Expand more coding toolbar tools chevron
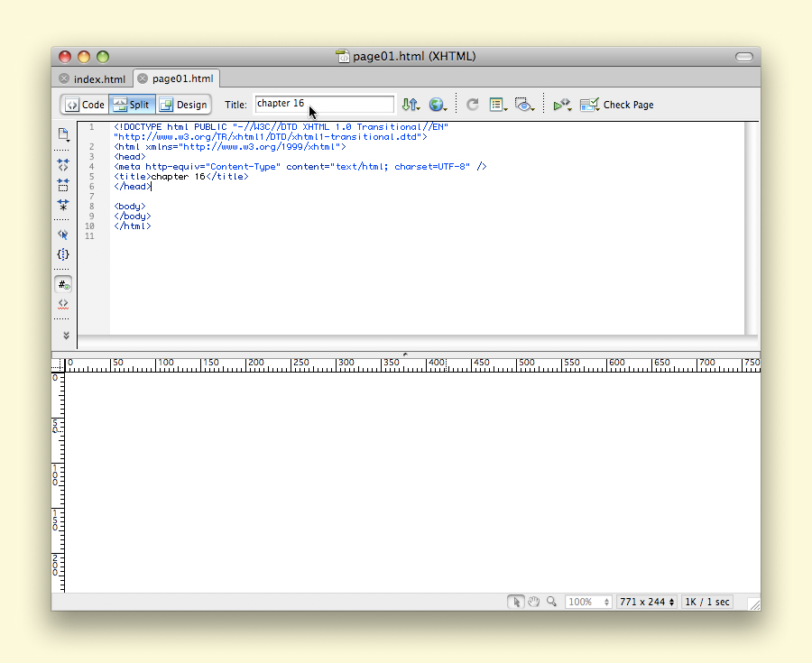 (65, 335)
